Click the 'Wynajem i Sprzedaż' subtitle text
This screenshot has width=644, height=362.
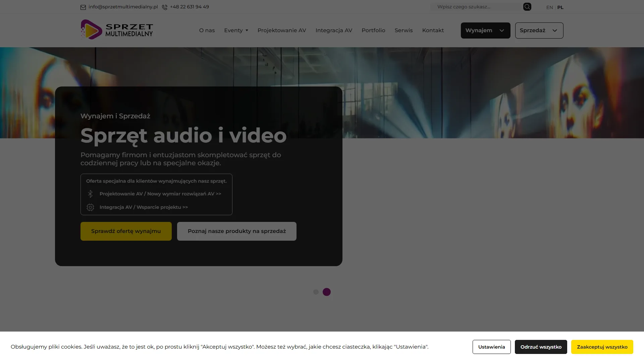(x=115, y=116)
